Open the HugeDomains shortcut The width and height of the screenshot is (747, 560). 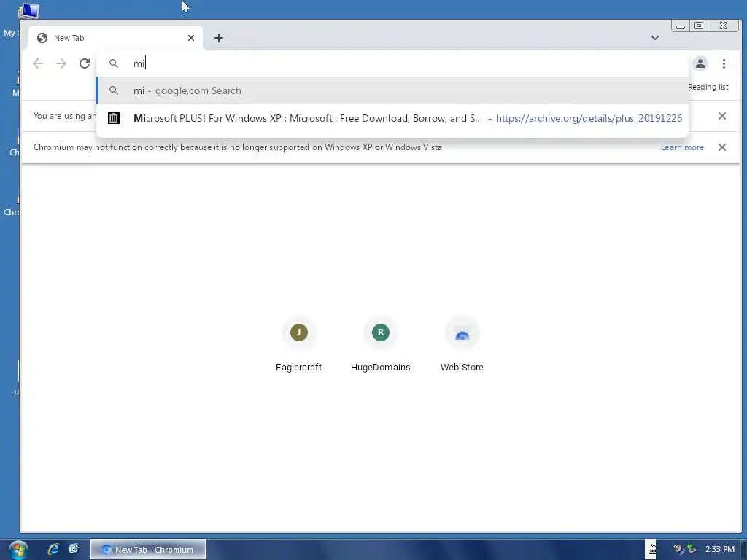pos(380,344)
